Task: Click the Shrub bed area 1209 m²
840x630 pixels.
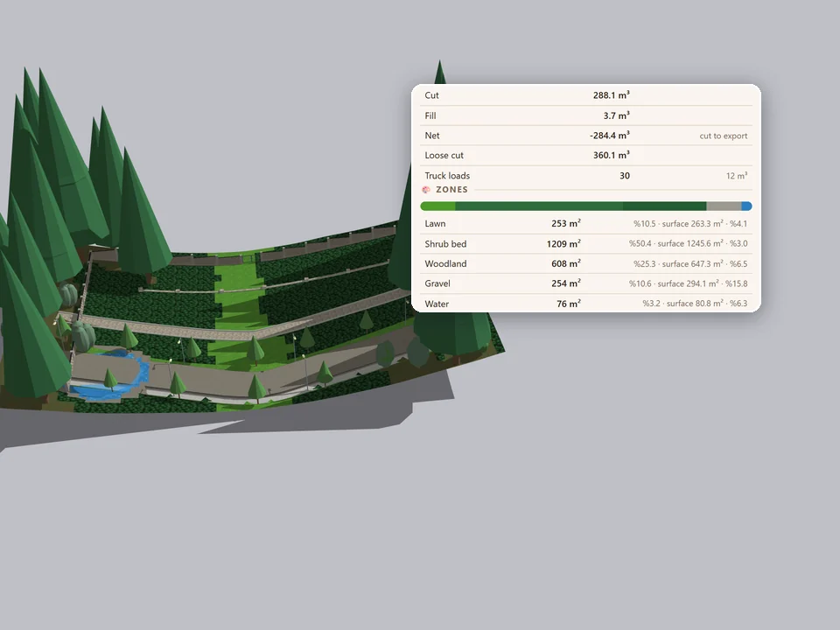Action: 563,244
